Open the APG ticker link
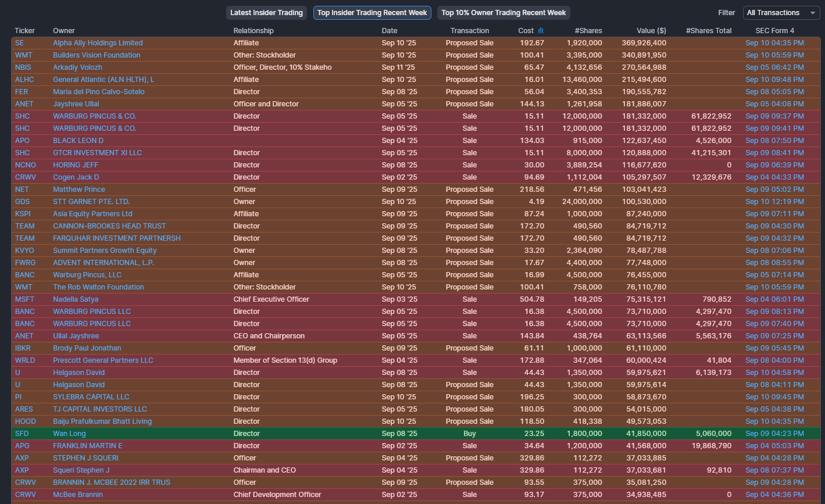 [22, 446]
